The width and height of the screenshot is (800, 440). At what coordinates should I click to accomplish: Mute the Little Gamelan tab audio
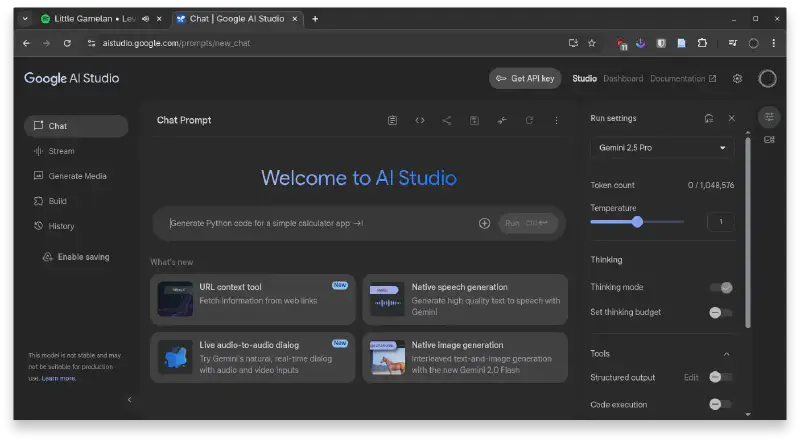click(x=145, y=19)
